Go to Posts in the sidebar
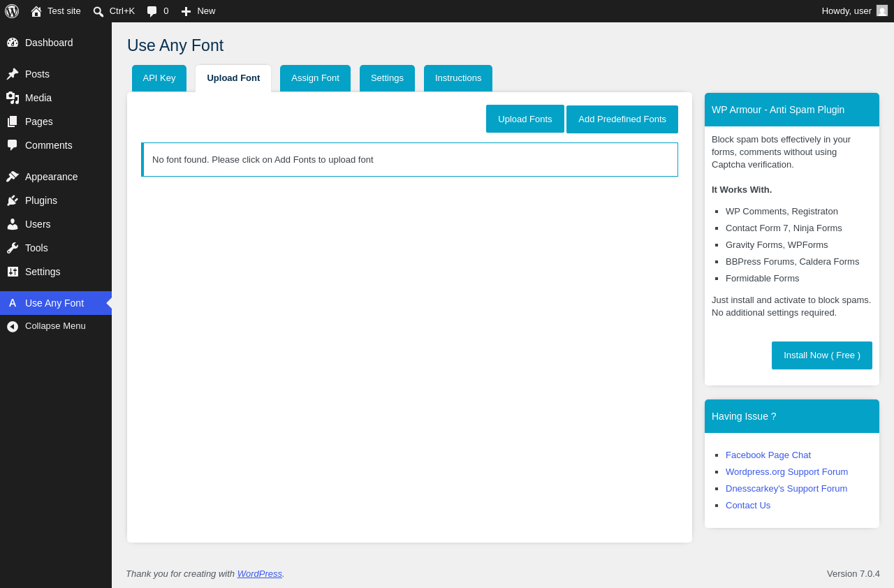The height and width of the screenshot is (588, 894). (x=56, y=74)
